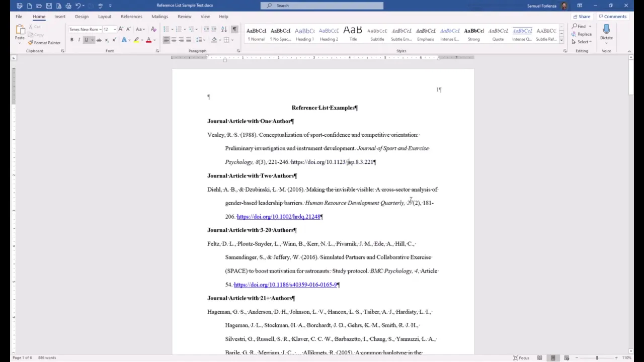Switch to the References tab
644x362 pixels.
click(x=131, y=17)
